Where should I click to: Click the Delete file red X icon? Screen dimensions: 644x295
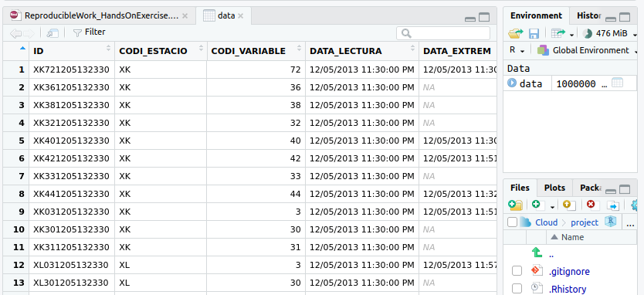(591, 204)
